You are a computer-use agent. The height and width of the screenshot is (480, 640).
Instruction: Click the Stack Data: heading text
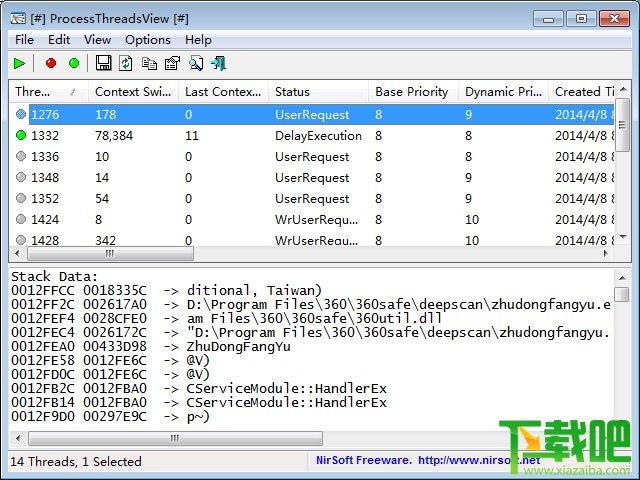pos(54,277)
